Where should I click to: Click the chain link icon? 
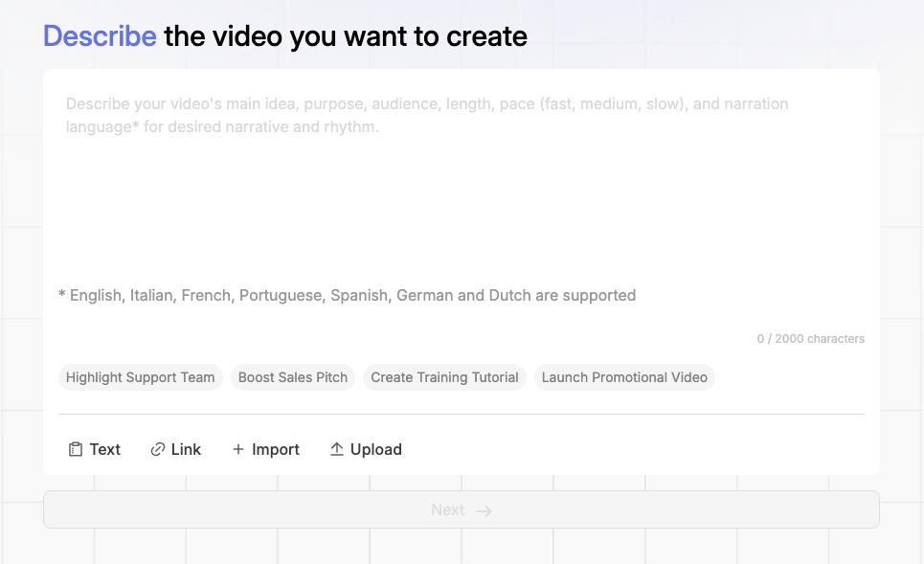click(158, 449)
